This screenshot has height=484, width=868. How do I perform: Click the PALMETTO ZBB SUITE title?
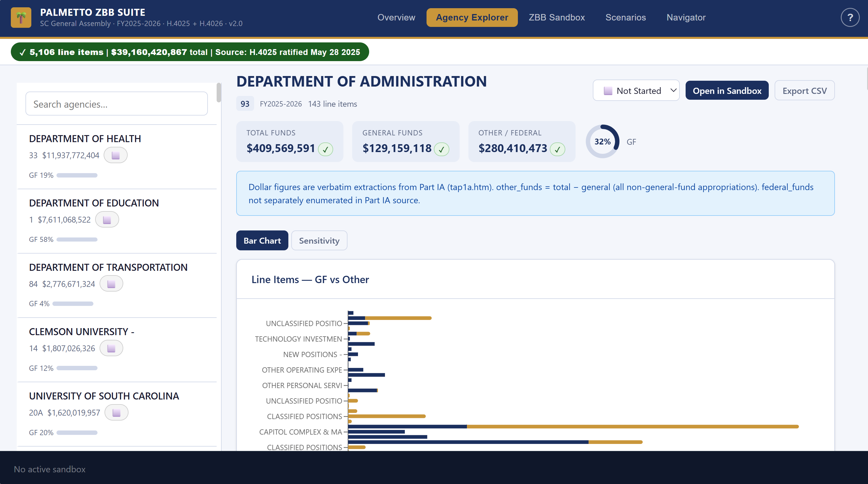tap(93, 12)
